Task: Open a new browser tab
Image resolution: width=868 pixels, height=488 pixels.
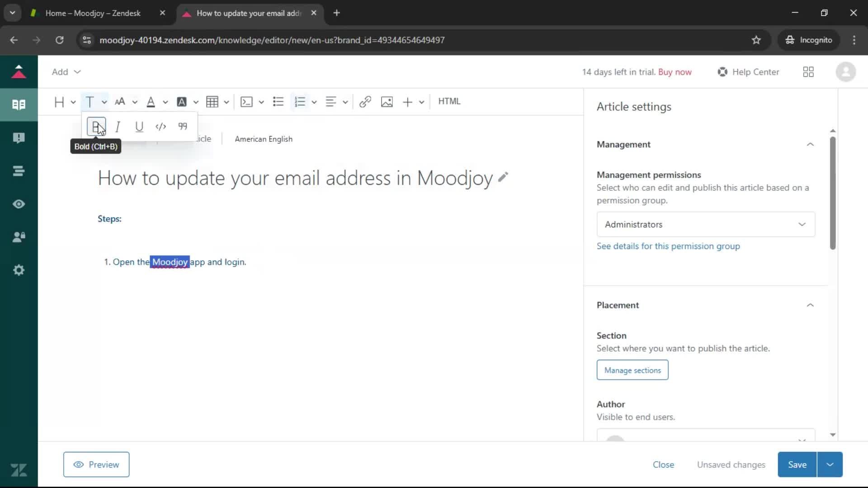Action: [x=336, y=13]
